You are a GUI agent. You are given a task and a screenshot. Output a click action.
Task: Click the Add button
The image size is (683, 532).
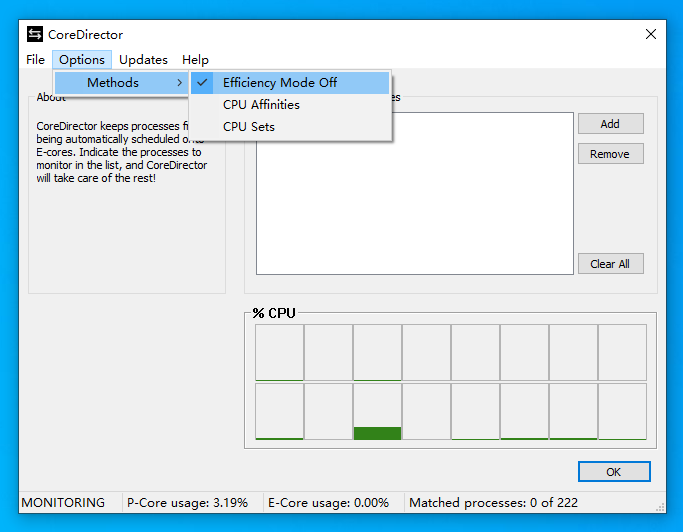coord(611,124)
